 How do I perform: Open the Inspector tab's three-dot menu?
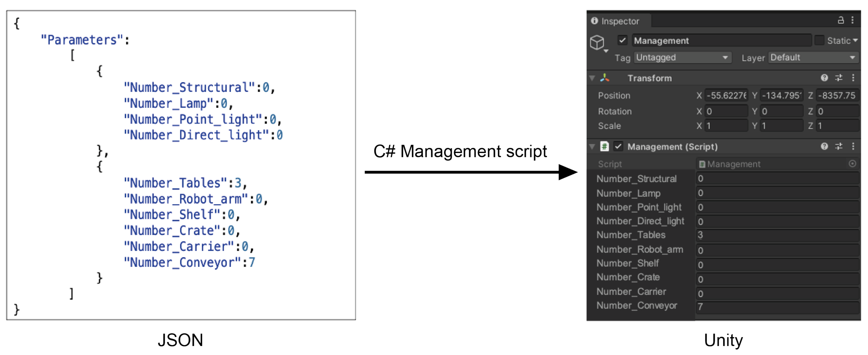(853, 20)
